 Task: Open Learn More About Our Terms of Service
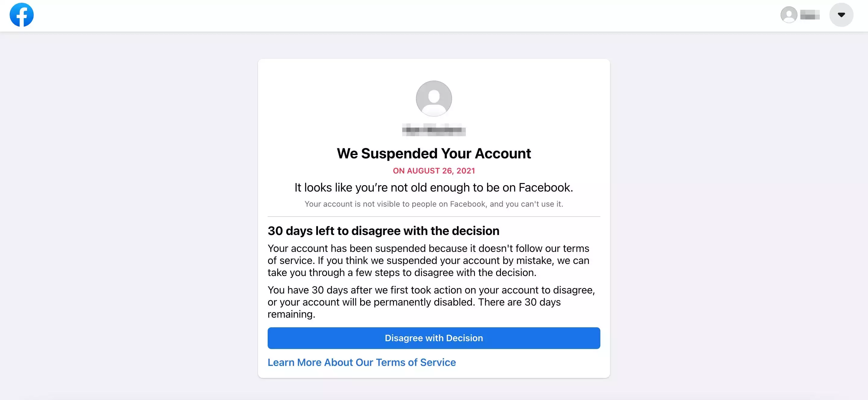tap(362, 362)
